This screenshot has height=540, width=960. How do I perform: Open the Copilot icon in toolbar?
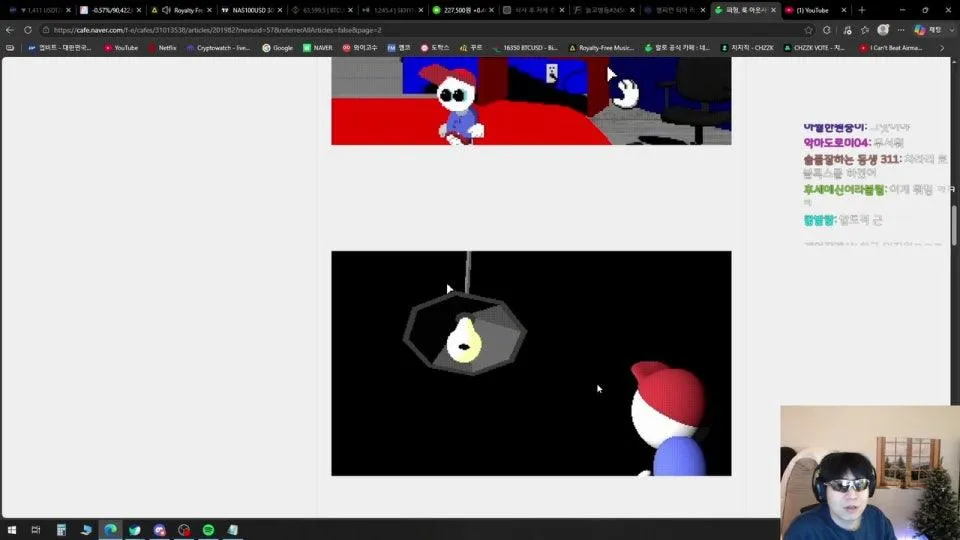pos(920,30)
